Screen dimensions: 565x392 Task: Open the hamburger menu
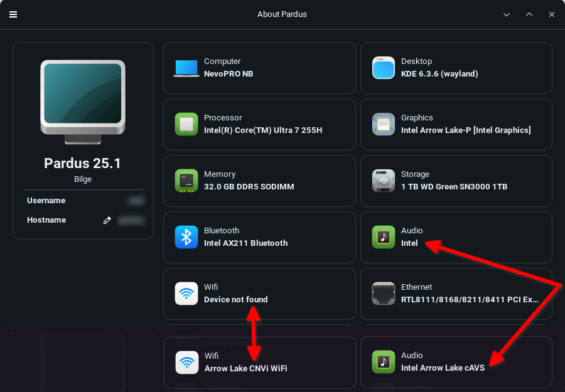coord(13,14)
